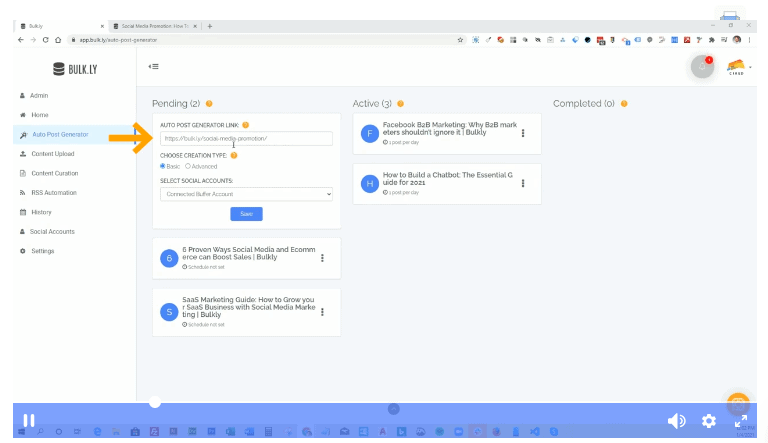This screenshot has height=443, width=768.
Task: Reload the browser page
Action: tap(46, 40)
